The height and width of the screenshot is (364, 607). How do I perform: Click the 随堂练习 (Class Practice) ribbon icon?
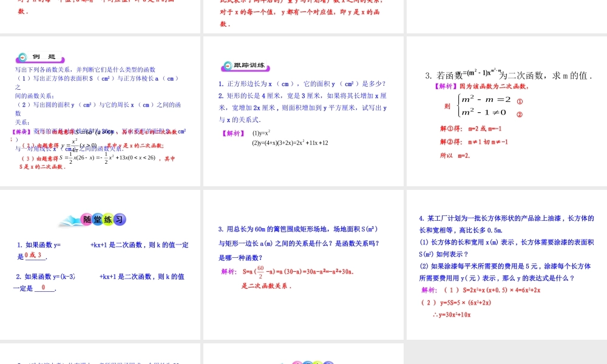tap(92, 220)
